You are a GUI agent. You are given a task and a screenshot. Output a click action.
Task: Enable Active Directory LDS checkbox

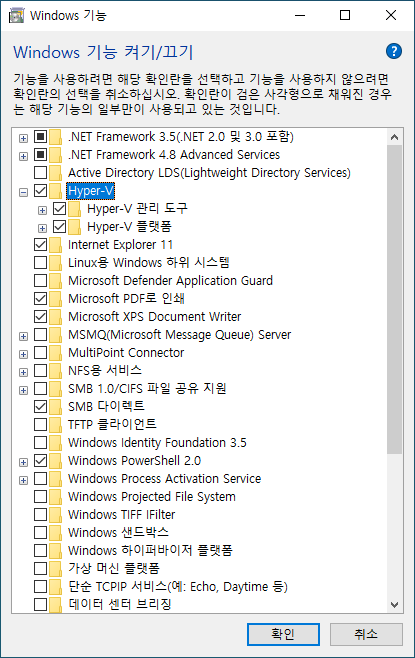click(40, 172)
